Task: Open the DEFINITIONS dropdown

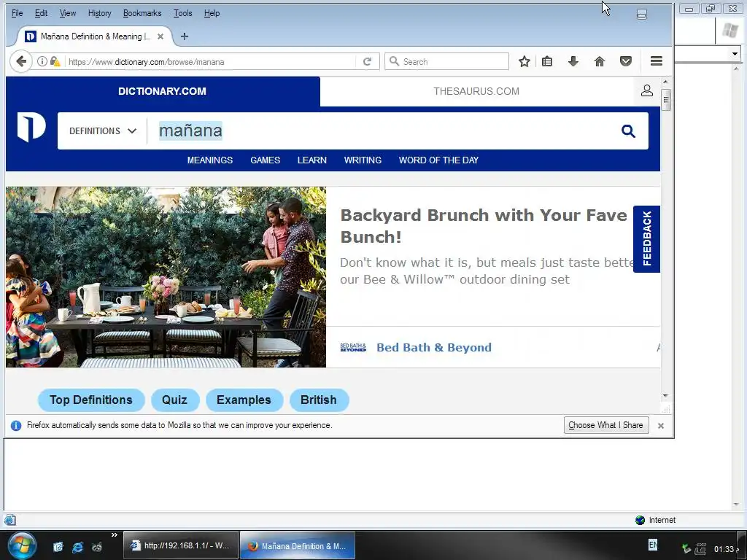Action: (102, 131)
